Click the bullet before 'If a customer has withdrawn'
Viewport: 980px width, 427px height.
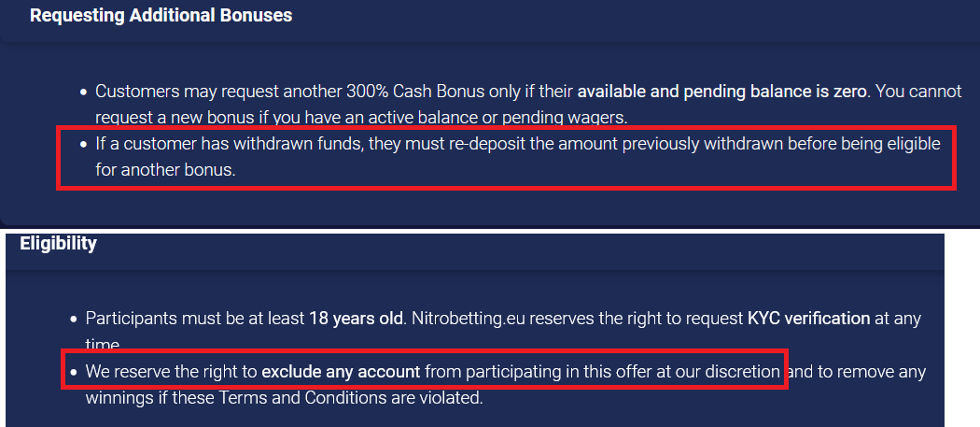coord(84,144)
